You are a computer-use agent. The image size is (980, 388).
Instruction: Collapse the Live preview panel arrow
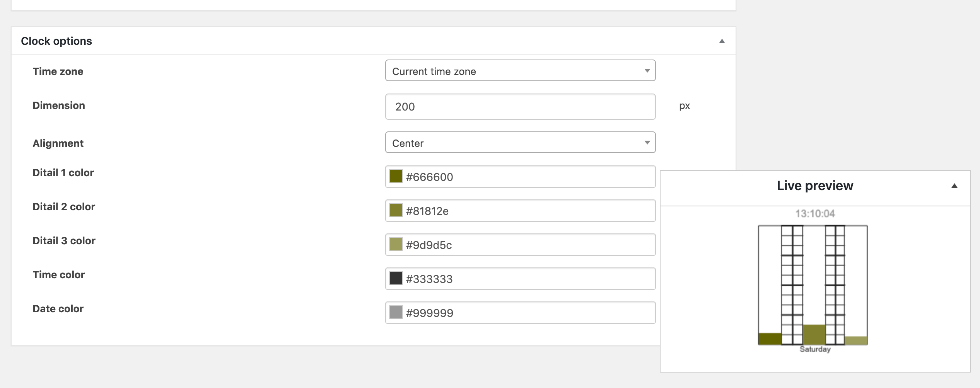pos(954,186)
